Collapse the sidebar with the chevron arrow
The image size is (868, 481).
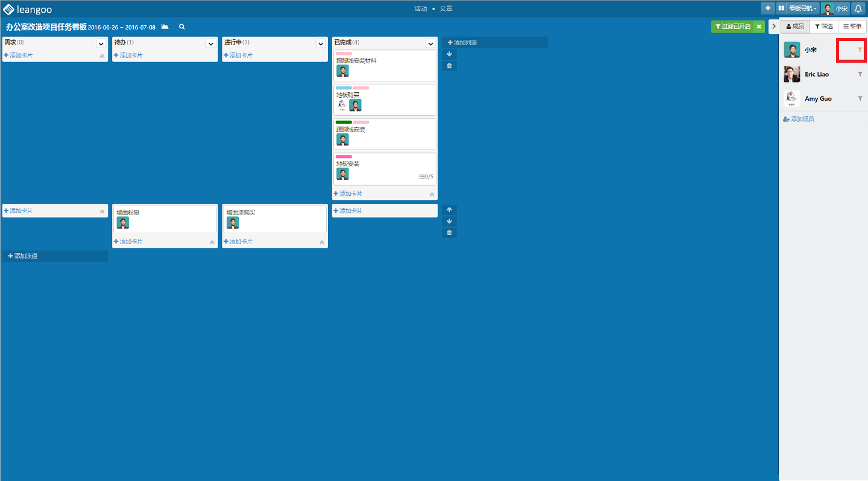tap(774, 27)
